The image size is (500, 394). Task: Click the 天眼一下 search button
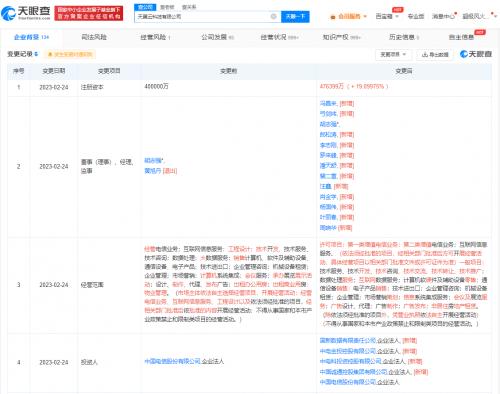point(295,16)
